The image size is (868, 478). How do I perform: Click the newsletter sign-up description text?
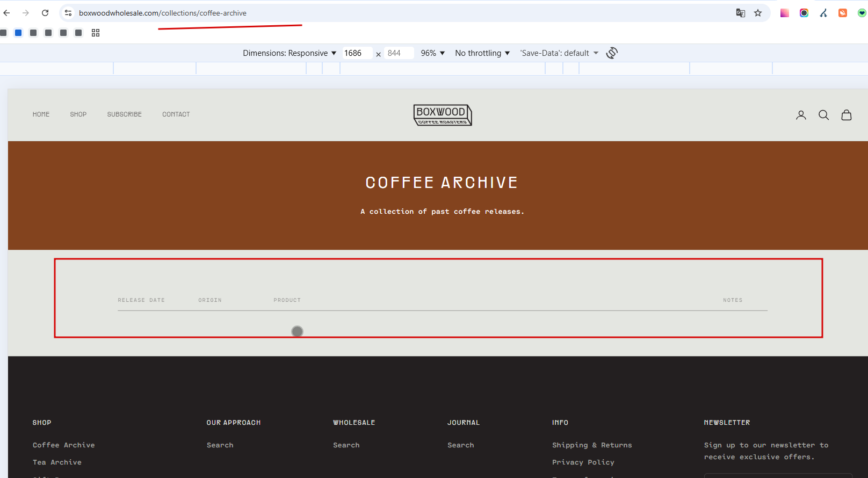coord(766,451)
